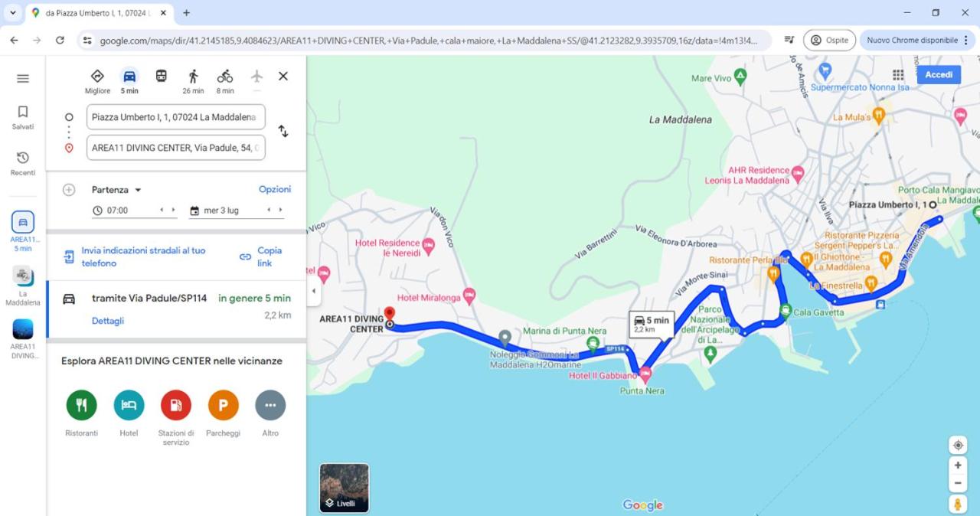
Task: Select the Migliore best travel mode tab
Action: point(97,80)
